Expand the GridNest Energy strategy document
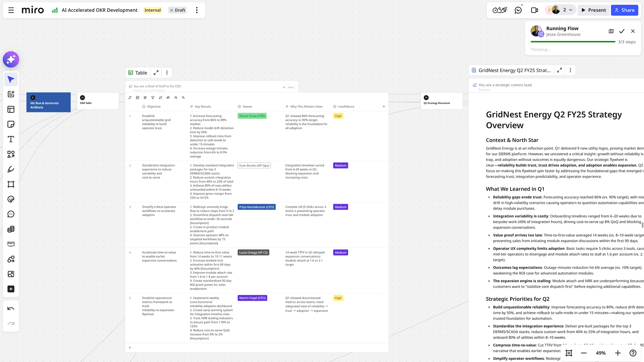Viewport: 644px width, 362px height. (x=559, y=70)
